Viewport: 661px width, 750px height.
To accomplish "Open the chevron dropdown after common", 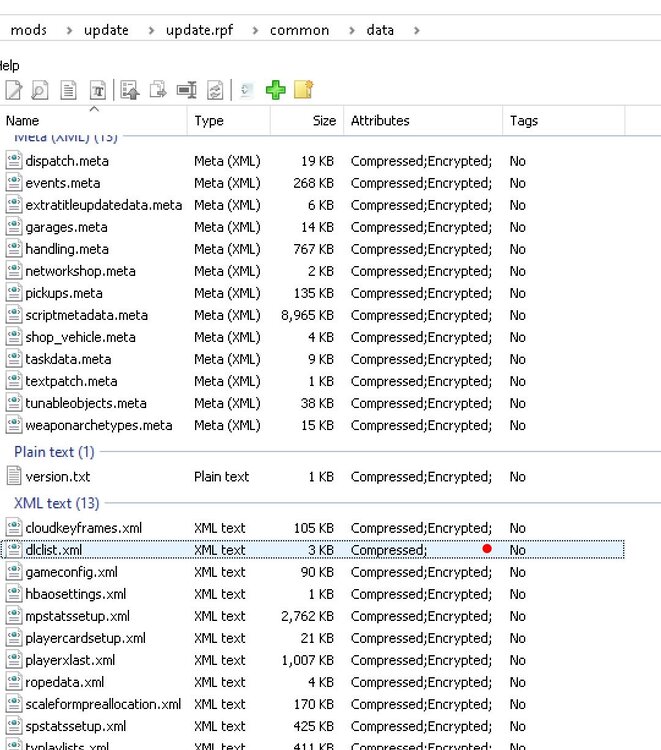I will tap(352, 31).
